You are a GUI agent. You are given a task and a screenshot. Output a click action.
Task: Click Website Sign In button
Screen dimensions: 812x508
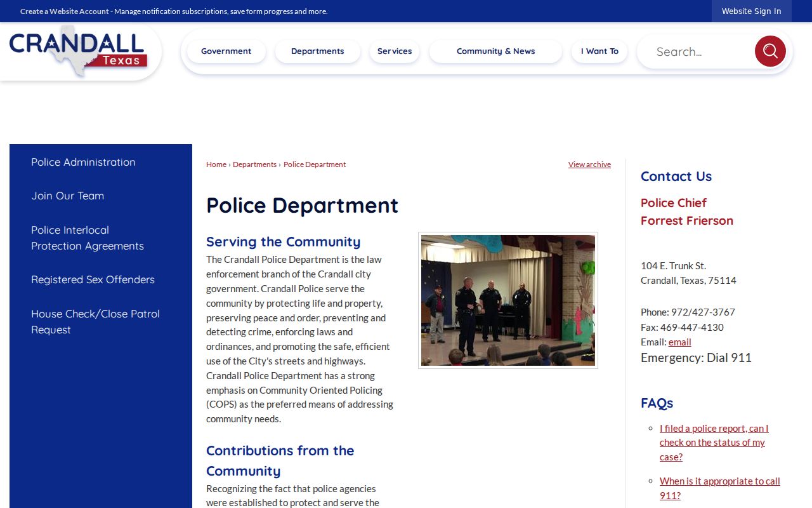[752, 11]
